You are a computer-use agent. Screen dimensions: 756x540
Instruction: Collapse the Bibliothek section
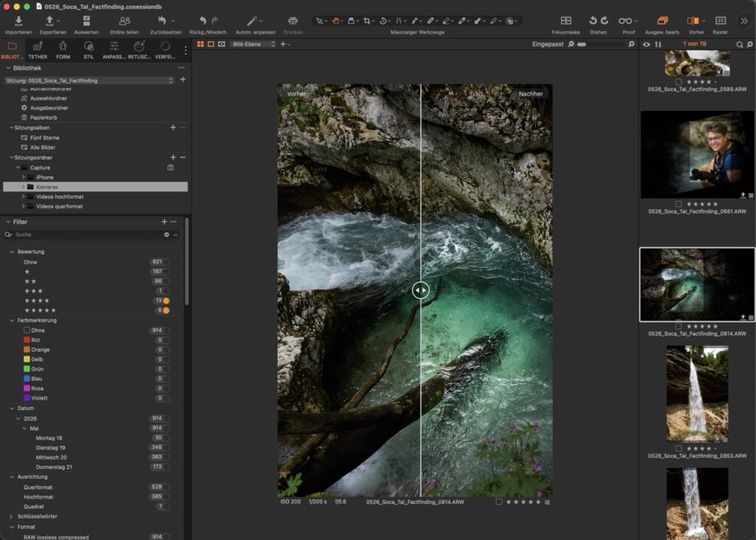point(7,68)
